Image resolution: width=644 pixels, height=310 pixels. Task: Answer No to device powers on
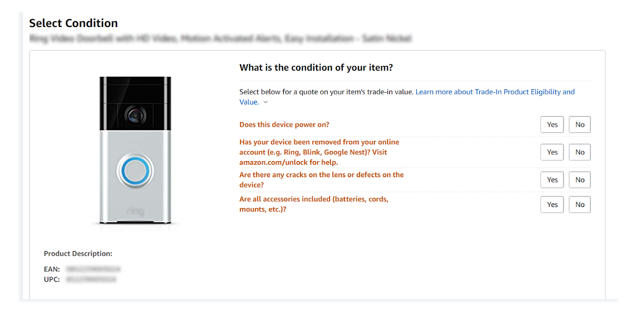580,125
